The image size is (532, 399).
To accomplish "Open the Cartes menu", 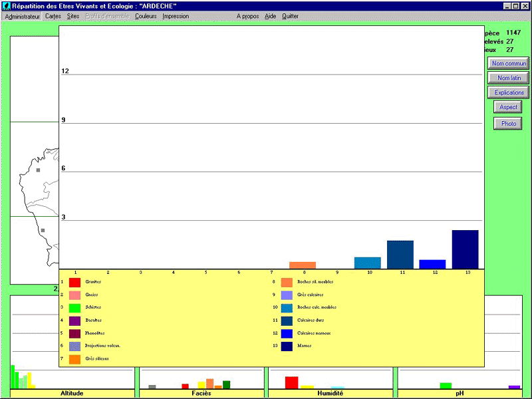I will tap(53, 16).
